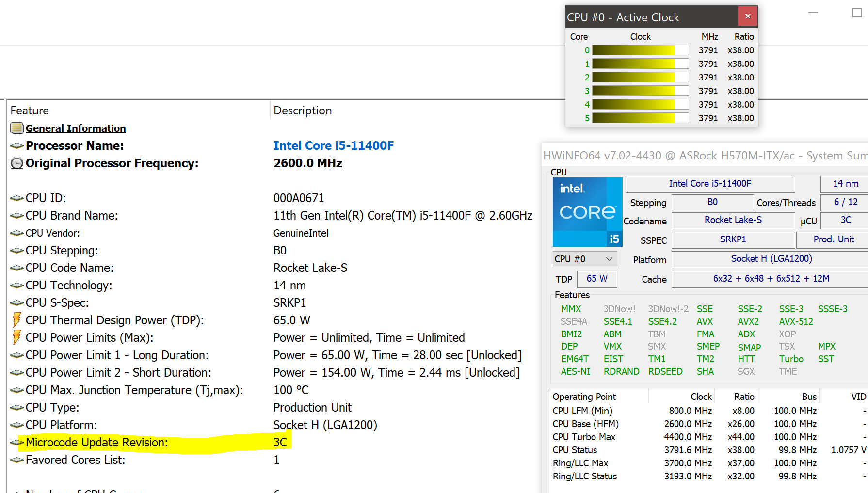Select the CPU ID value 000A0671

299,198
